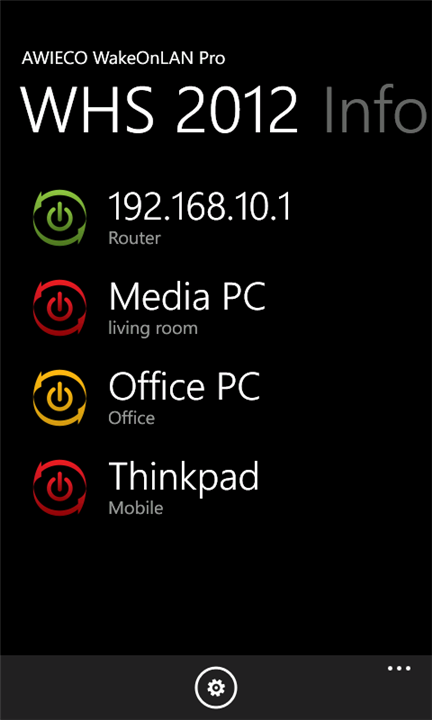Tap the red power icon beside Media PC
The image size is (432, 720).
coord(60,308)
